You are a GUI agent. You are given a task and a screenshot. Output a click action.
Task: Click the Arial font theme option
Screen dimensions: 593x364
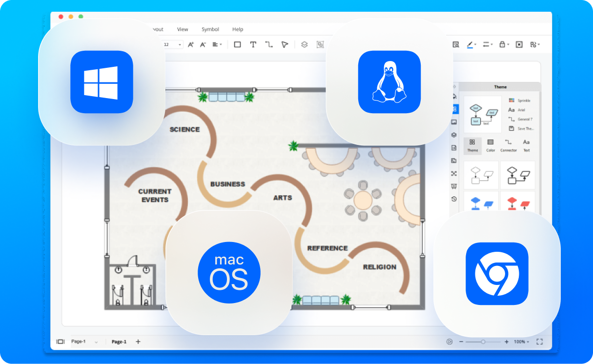[517, 110]
